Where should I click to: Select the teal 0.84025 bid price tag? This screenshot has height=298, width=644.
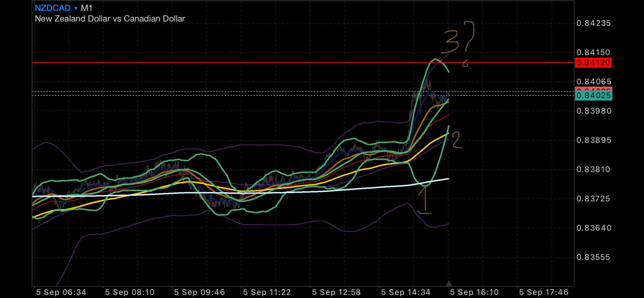click(593, 96)
